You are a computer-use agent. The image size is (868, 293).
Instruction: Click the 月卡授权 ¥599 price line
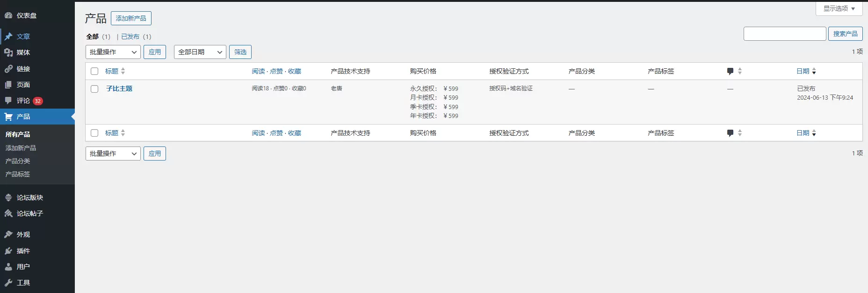434,97
